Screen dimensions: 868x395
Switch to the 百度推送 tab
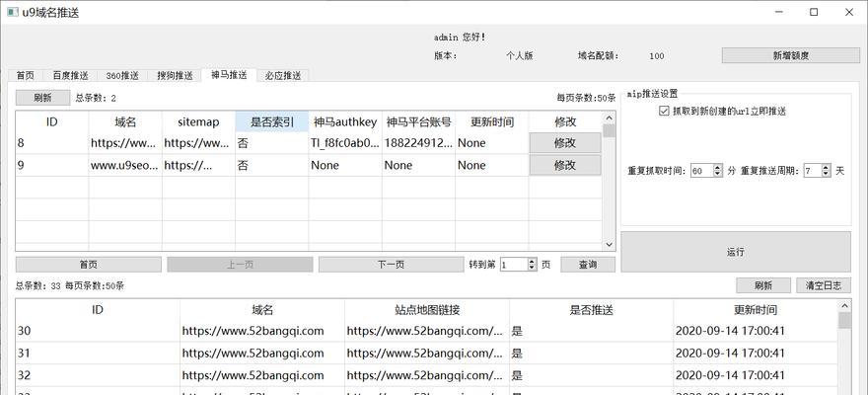pos(70,75)
